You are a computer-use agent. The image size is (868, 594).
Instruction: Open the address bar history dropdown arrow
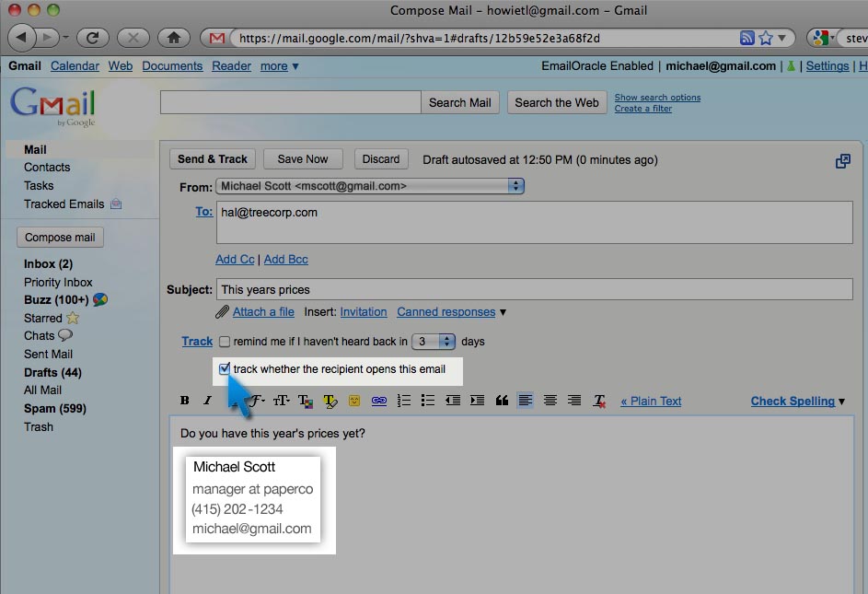click(781, 38)
